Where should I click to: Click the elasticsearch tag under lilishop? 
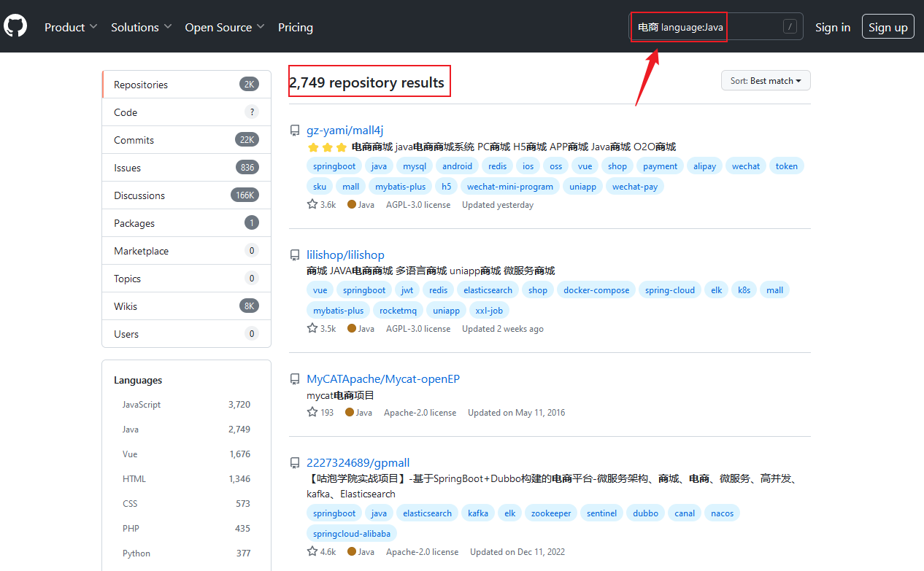pos(488,290)
